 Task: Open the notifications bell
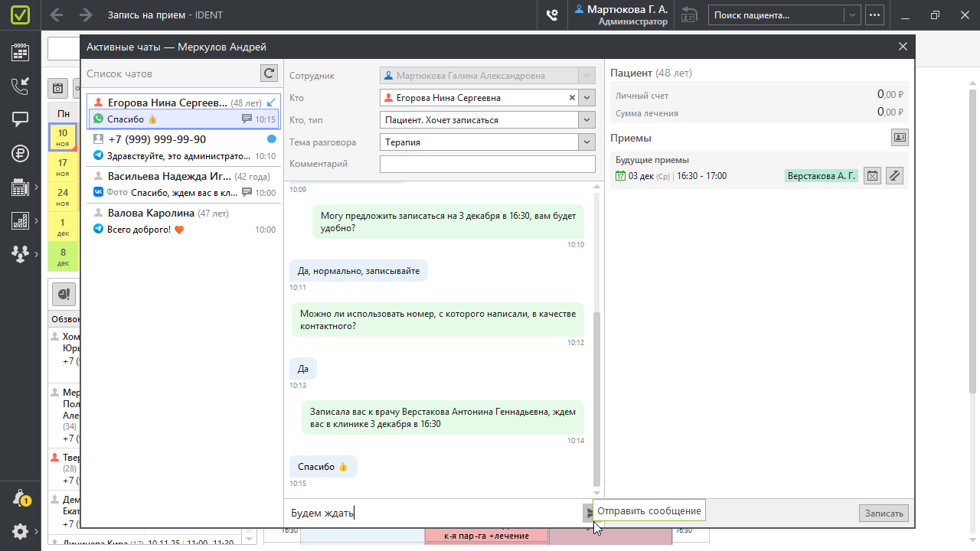pyautogui.click(x=21, y=497)
